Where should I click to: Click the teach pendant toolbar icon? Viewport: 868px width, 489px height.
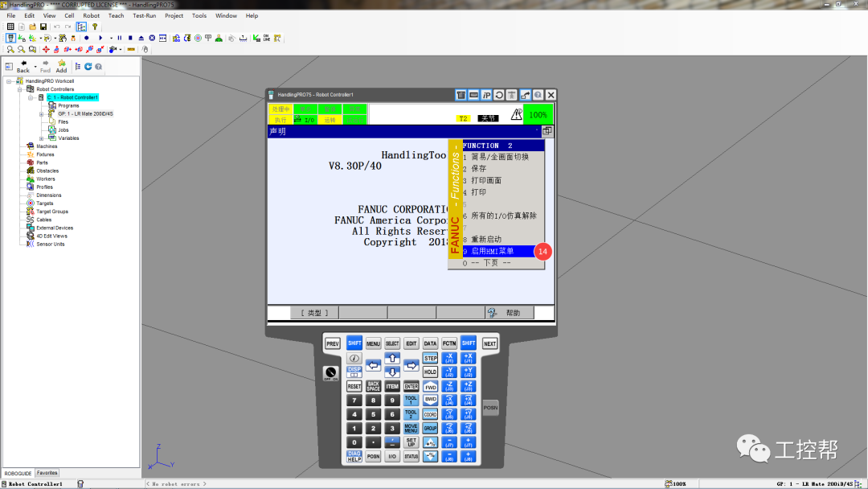click(10, 39)
